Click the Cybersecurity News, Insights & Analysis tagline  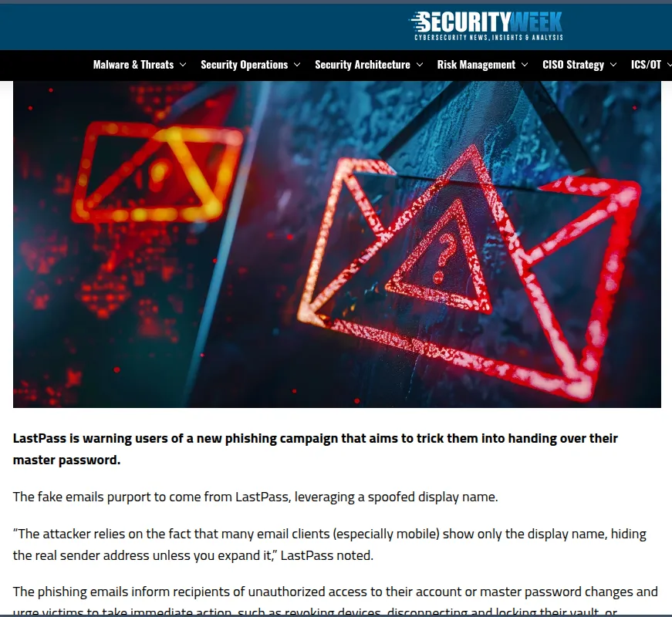coord(488,38)
